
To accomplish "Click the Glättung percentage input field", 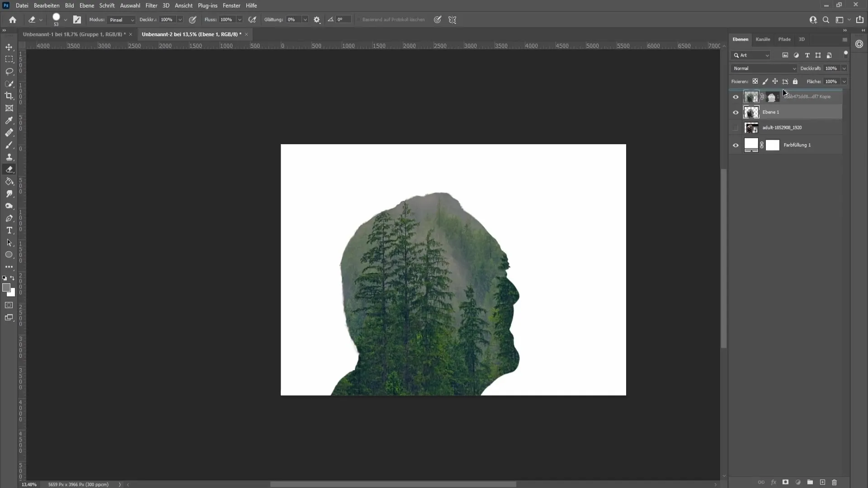I will click(293, 20).
